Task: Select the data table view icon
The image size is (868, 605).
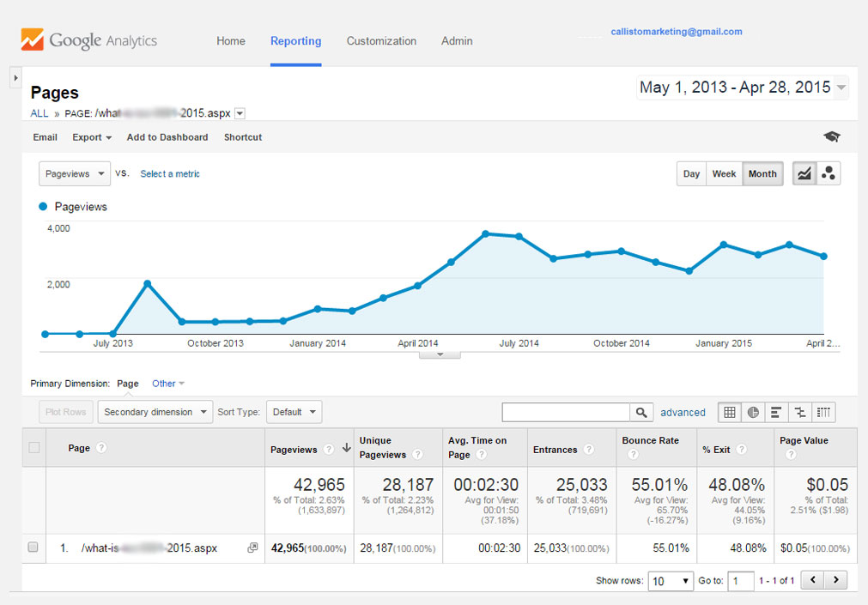Action: [x=730, y=413]
